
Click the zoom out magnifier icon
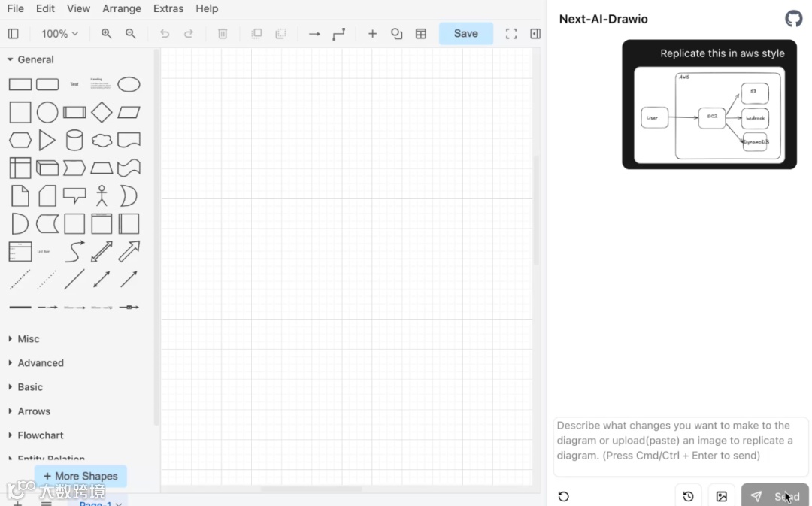[x=131, y=34]
